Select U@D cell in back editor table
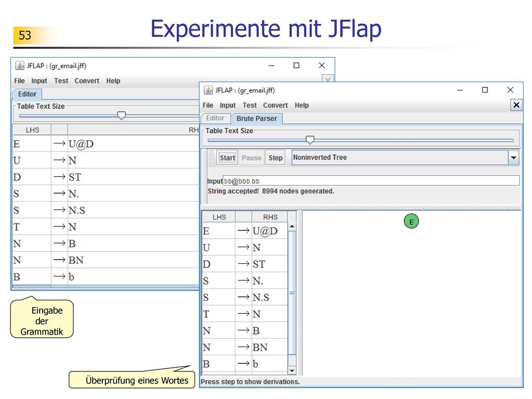The width and height of the screenshot is (532, 399). coord(134,144)
